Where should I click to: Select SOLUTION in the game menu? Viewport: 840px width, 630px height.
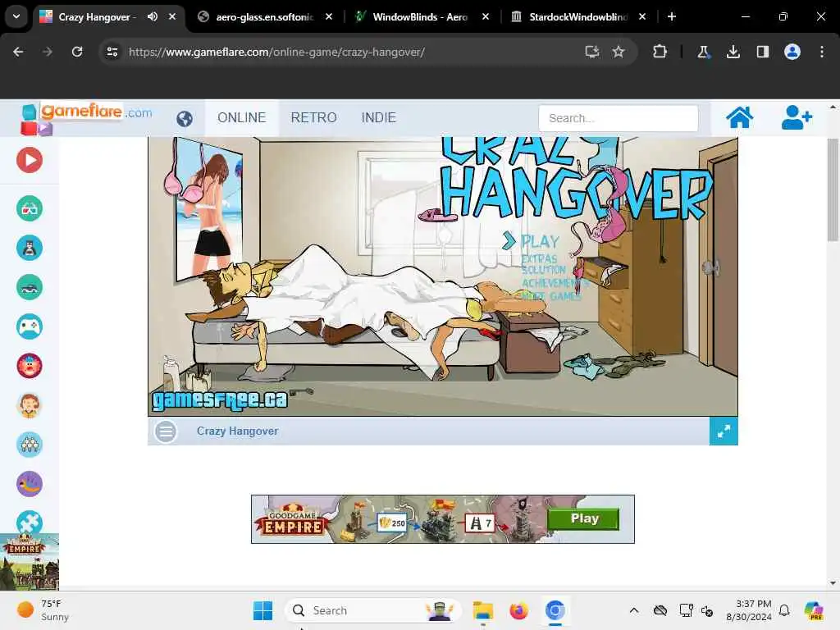tap(544, 270)
